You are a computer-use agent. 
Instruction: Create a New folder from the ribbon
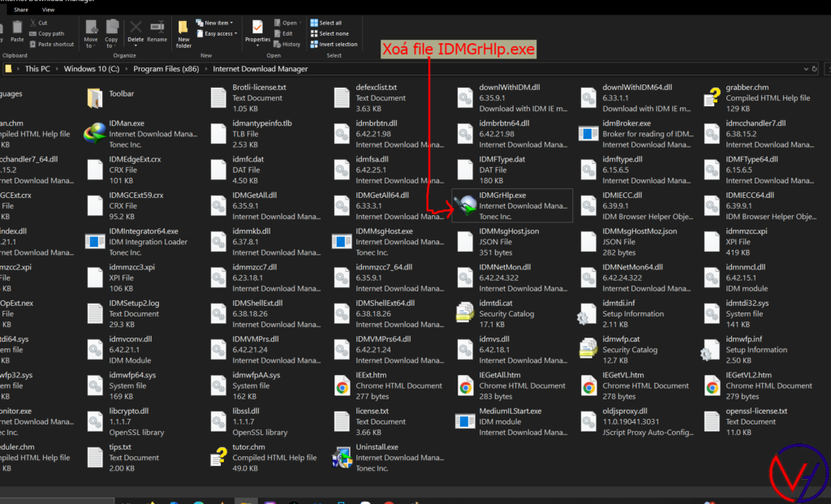point(183,32)
